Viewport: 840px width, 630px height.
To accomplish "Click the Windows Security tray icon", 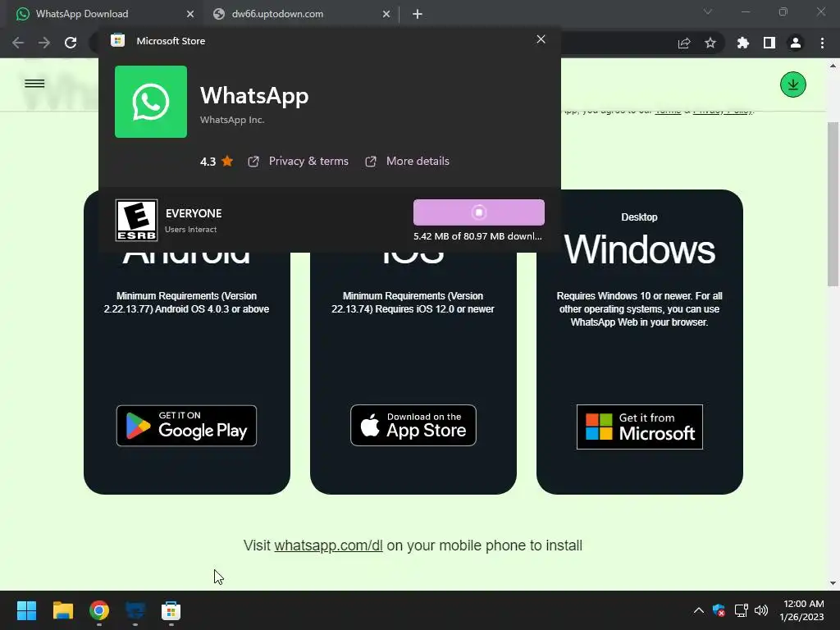I will point(719,610).
